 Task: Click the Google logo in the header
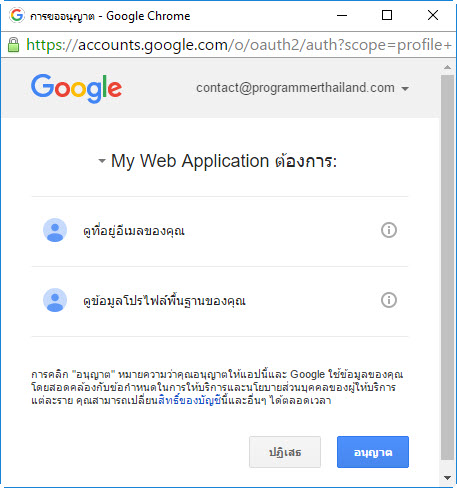(76, 88)
